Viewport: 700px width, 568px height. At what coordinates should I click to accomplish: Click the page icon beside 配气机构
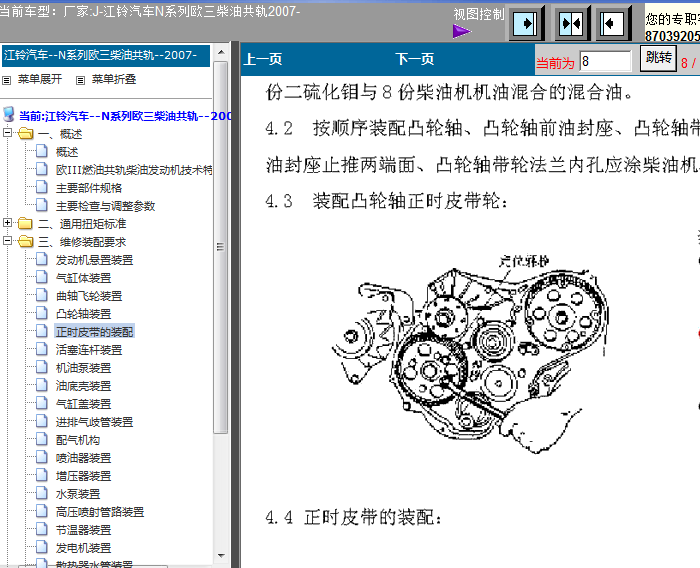click(x=42, y=439)
